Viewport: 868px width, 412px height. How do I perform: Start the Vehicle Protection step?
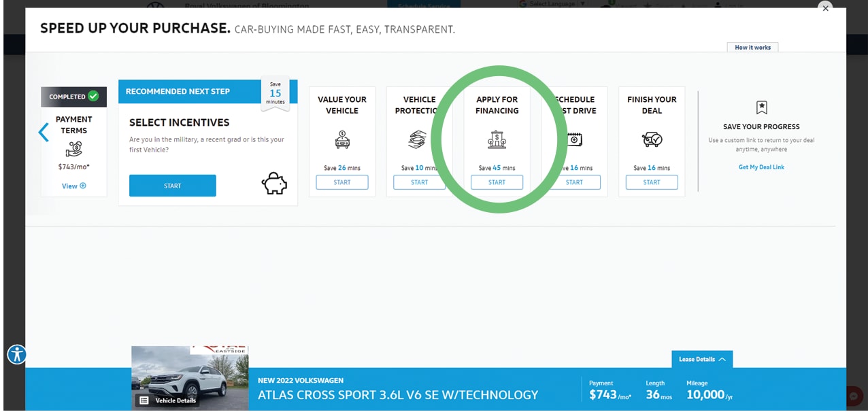click(x=420, y=182)
